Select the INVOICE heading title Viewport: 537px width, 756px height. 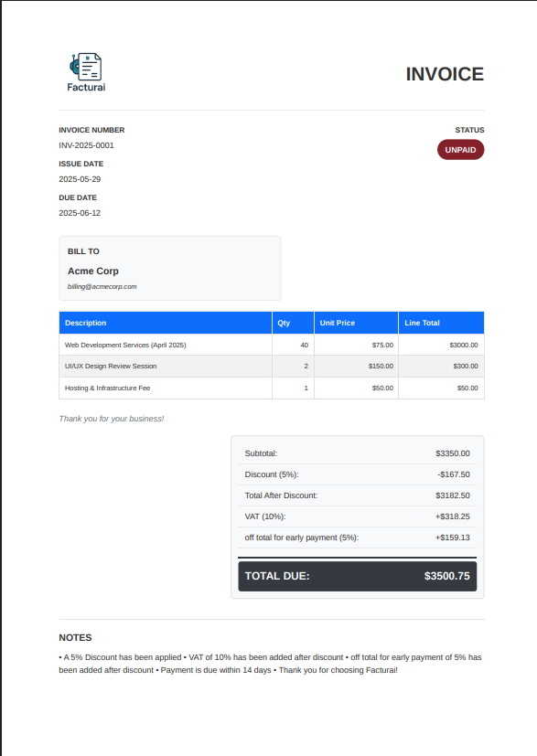pos(445,74)
